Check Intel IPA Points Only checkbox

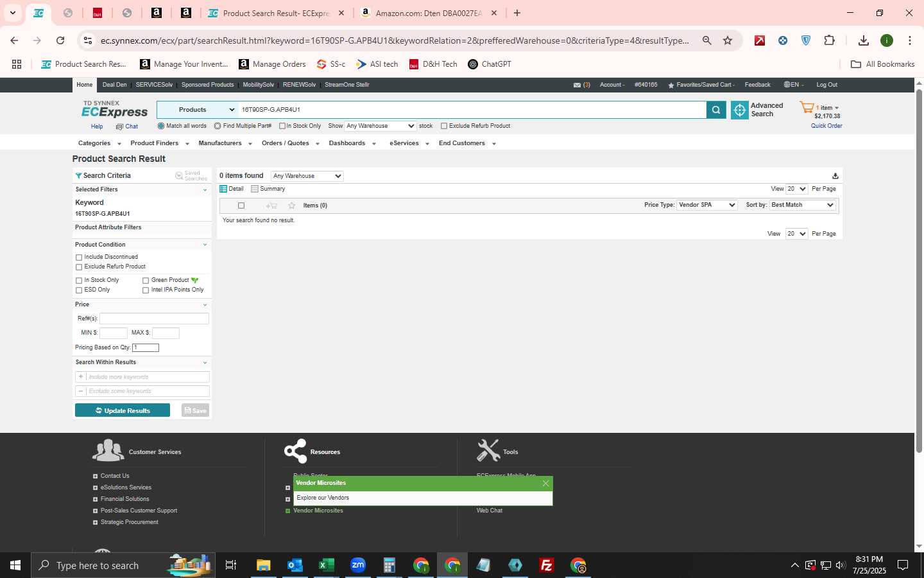pyautogui.click(x=146, y=290)
